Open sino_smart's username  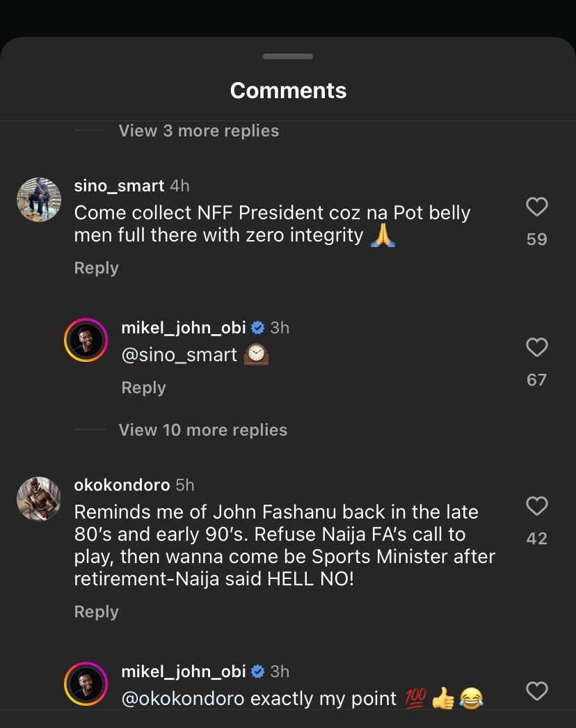117,185
